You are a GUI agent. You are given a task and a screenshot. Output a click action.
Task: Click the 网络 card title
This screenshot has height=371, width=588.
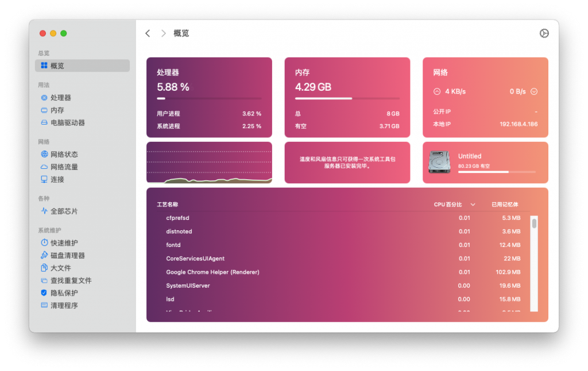(x=440, y=72)
